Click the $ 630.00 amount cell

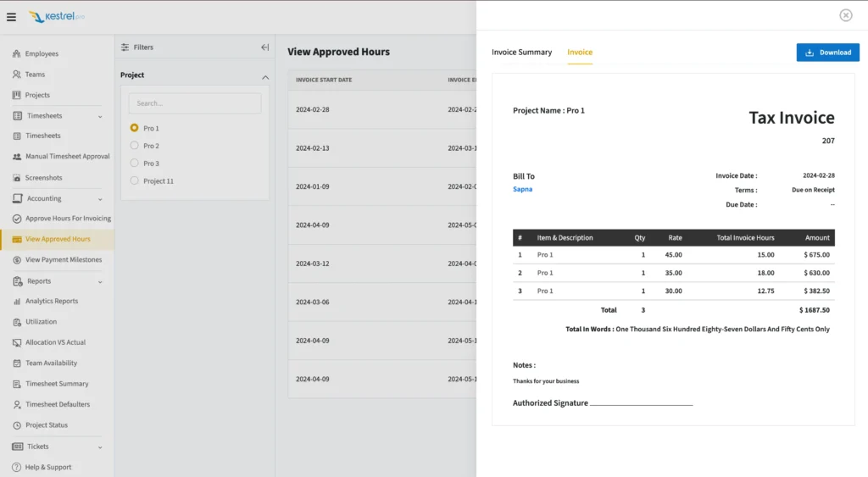click(x=816, y=273)
